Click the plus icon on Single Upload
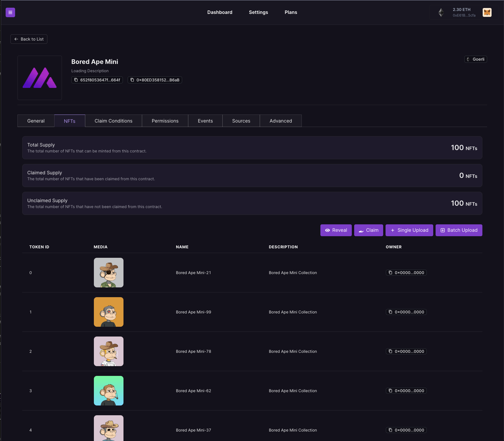This screenshot has height=441, width=504. (x=393, y=230)
